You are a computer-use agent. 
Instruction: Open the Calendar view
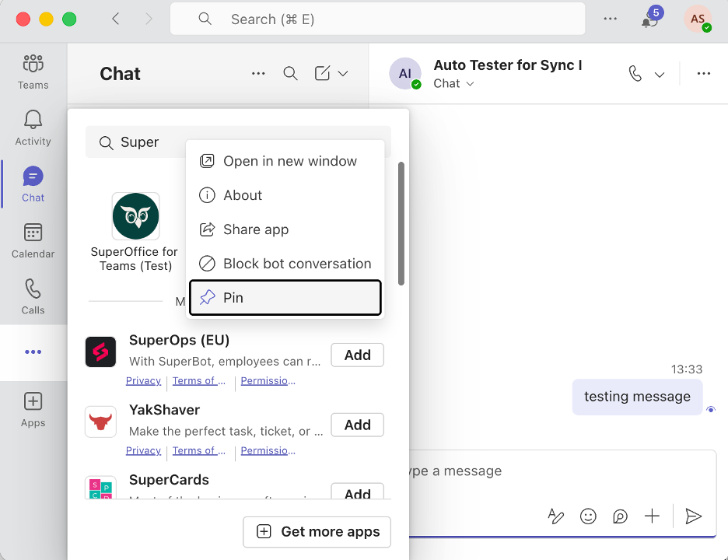tap(33, 240)
